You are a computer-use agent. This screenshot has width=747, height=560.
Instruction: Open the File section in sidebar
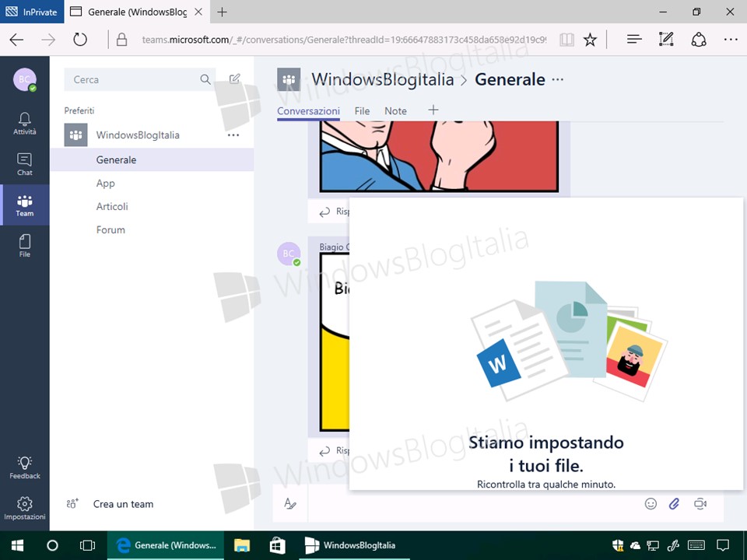click(x=24, y=246)
